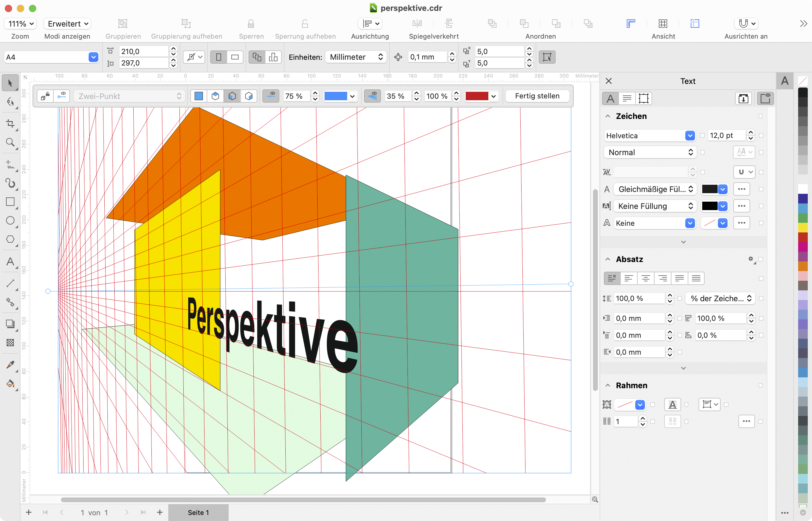812x521 pixels.
Task: Click the Fertig stellen button
Action: point(537,96)
